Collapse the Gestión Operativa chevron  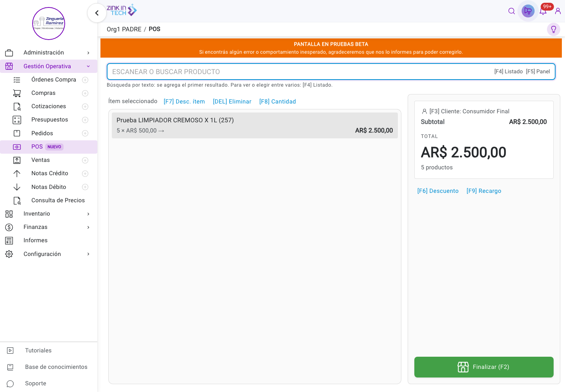(88, 66)
